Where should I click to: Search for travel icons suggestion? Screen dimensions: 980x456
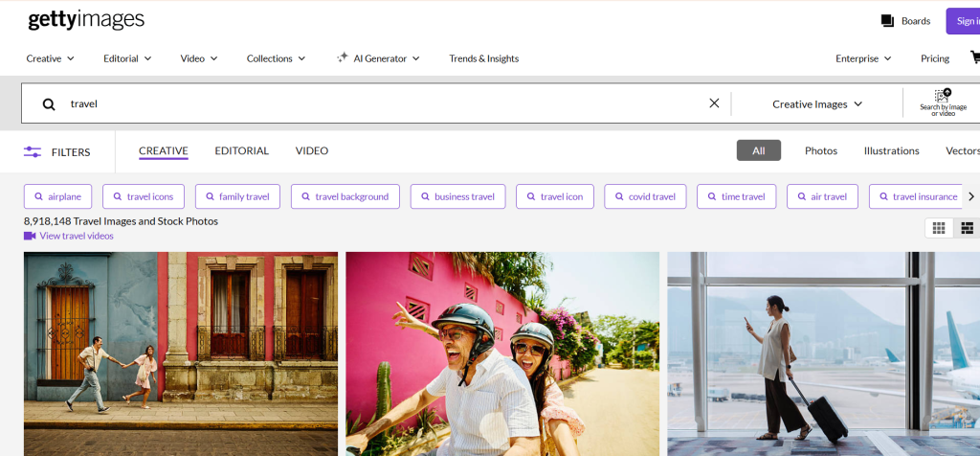coord(144,196)
